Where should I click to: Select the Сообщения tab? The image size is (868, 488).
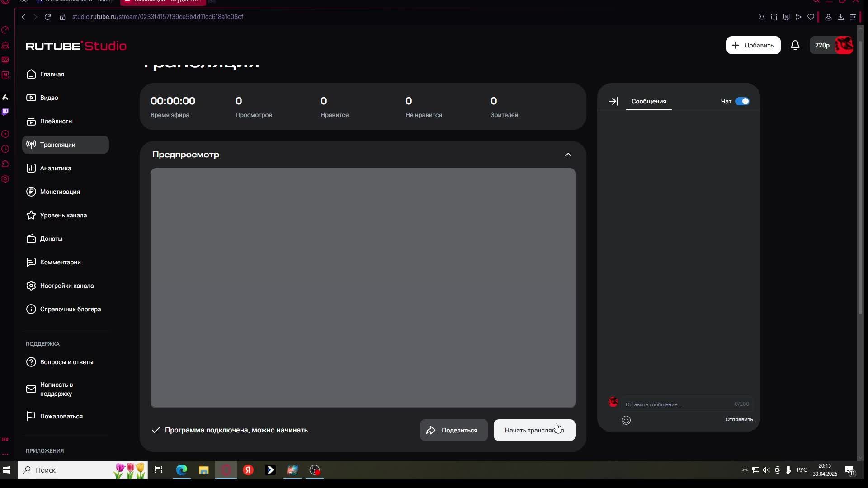point(648,101)
